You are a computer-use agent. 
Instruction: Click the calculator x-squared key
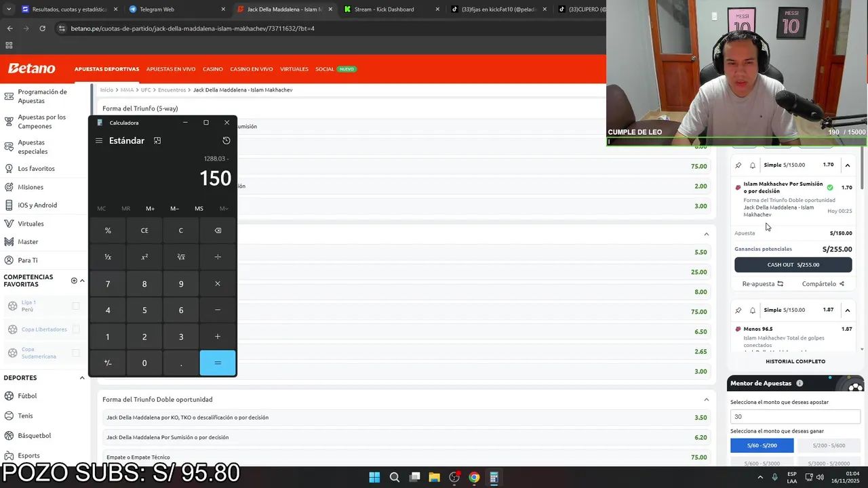pos(144,257)
